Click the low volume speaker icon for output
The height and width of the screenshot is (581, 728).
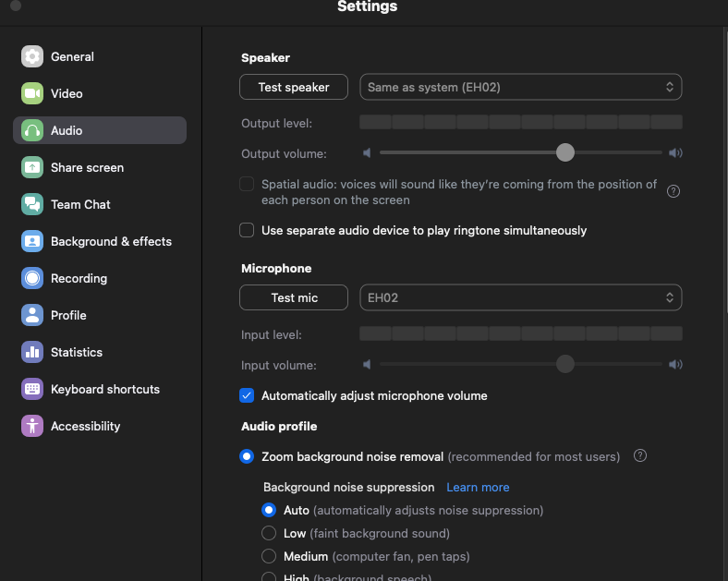[x=367, y=152]
